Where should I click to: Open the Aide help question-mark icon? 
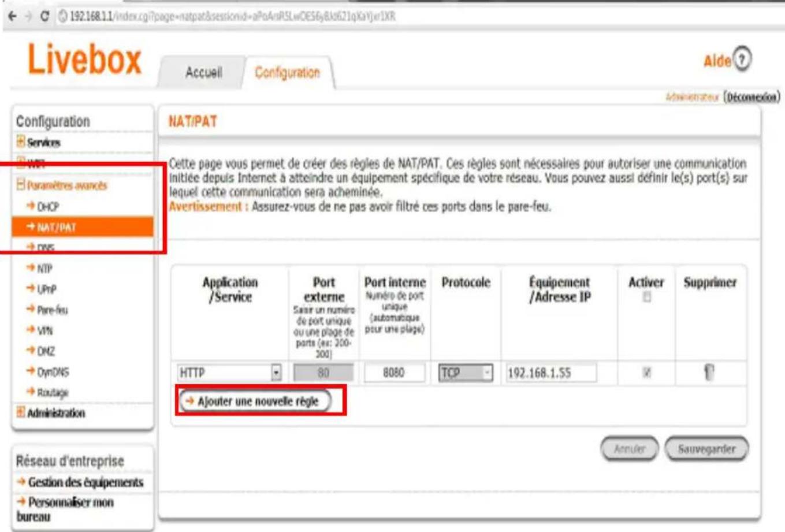[742, 59]
